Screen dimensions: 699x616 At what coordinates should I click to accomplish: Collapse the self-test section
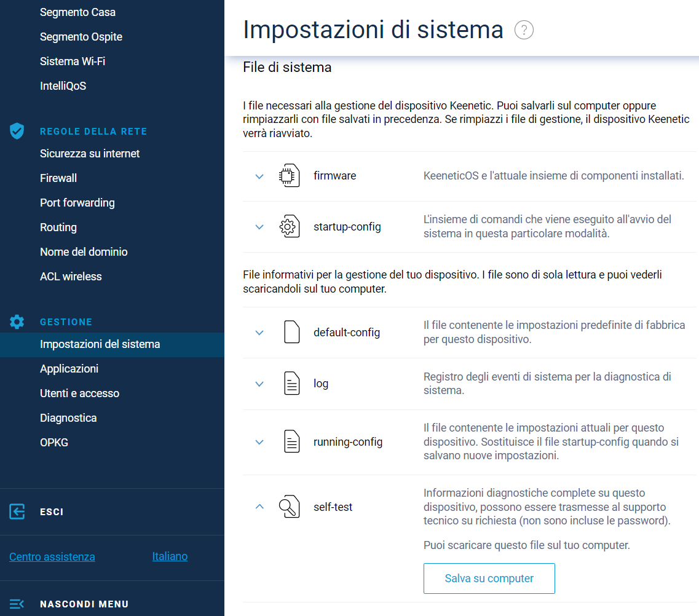(x=259, y=507)
